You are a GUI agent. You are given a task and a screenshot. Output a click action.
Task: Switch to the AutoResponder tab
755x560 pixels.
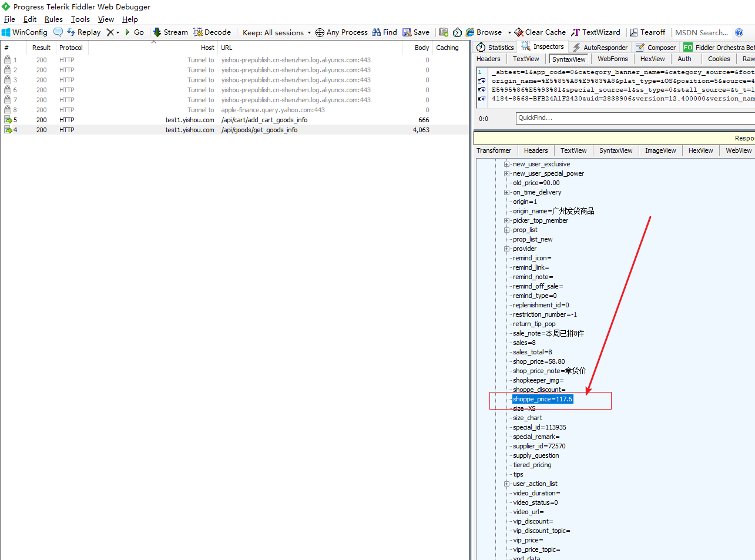pos(600,47)
